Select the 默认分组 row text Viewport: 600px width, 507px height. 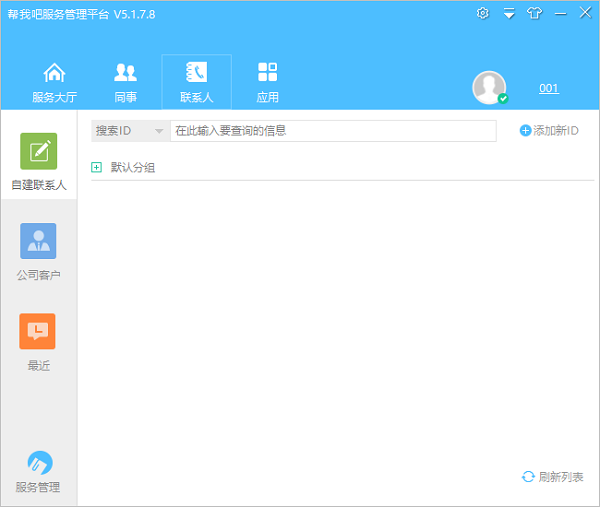pos(133,167)
